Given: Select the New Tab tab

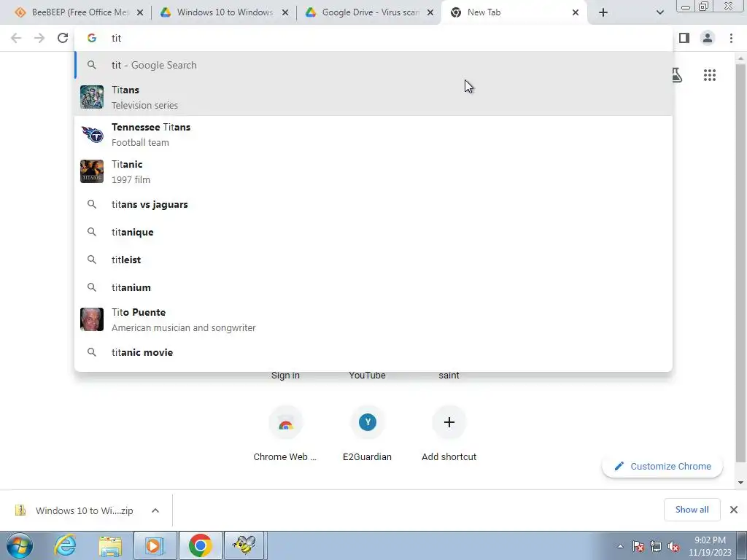Looking at the screenshot, I should pyautogui.click(x=514, y=12).
